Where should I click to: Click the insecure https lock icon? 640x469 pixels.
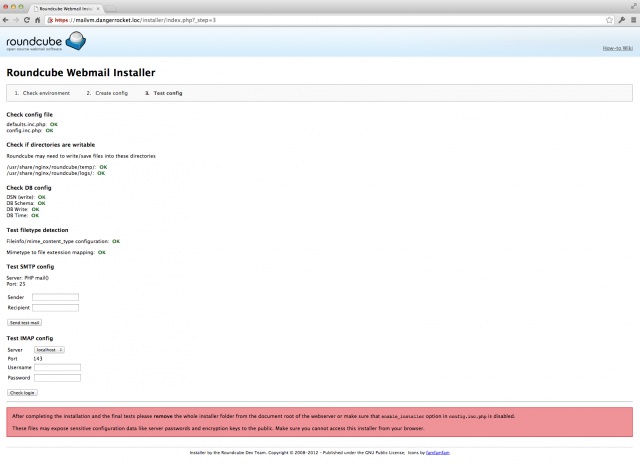pyautogui.click(x=51, y=20)
